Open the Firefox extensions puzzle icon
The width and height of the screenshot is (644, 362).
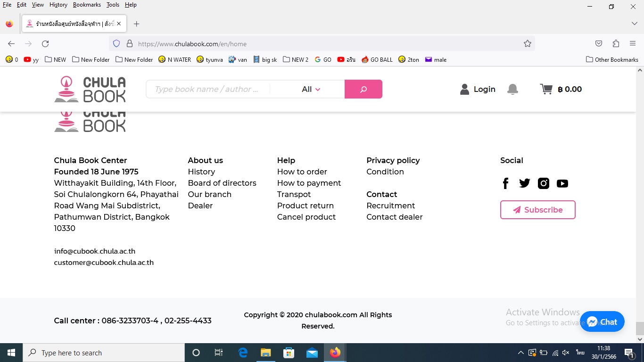[x=616, y=43]
